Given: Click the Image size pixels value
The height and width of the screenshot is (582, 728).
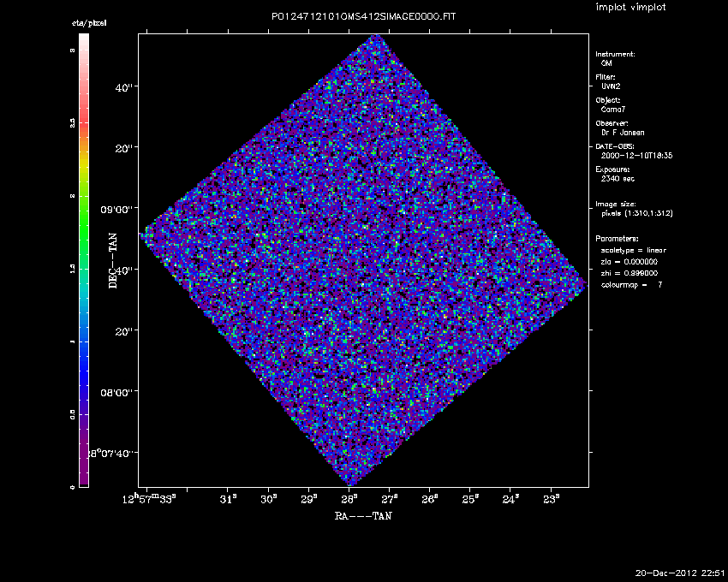Looking at the screenshot, I should pyautogui.click(x=637, y=213).
